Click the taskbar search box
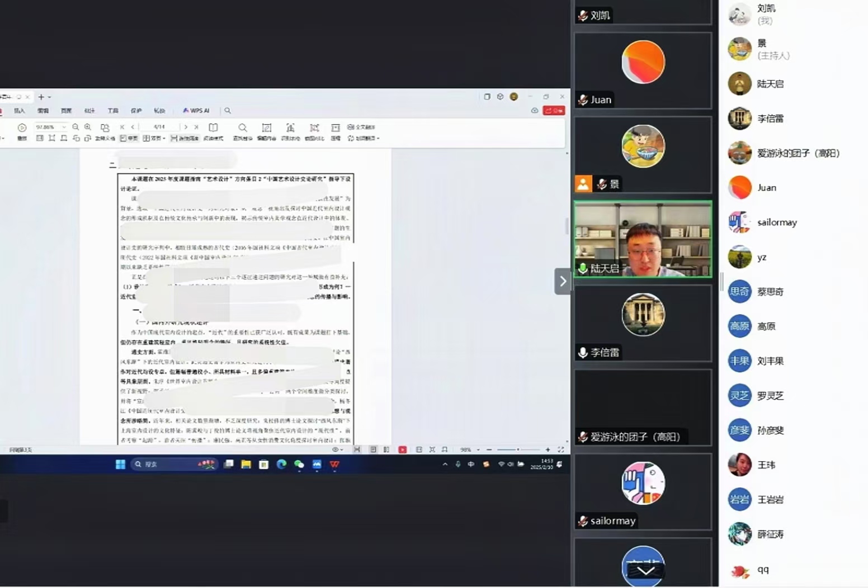 pyautogui.click(x=173, y=464)
